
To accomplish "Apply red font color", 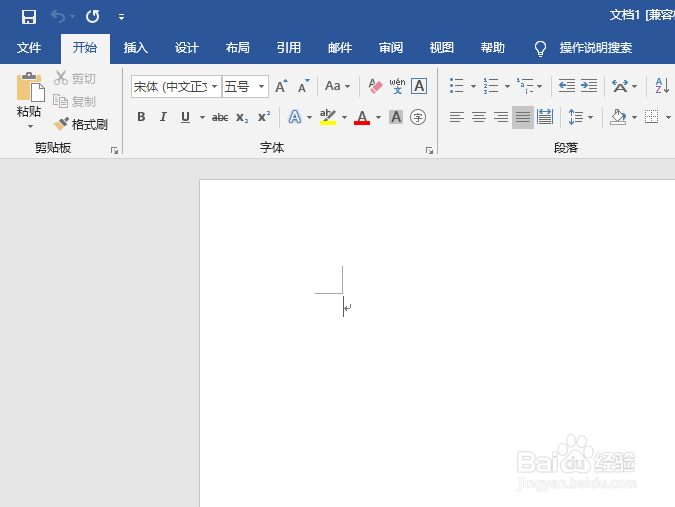I will point(362,117).
